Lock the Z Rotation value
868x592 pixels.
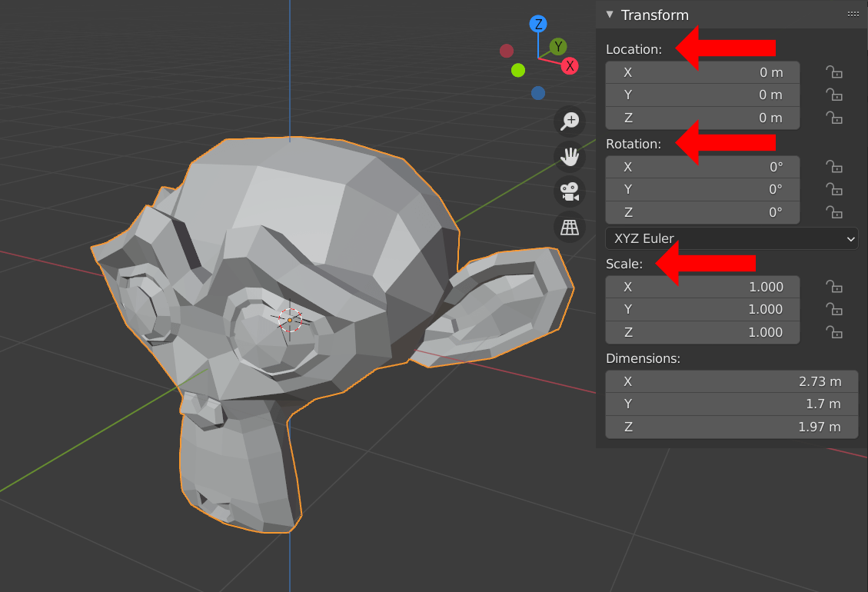tap(834, 213)
